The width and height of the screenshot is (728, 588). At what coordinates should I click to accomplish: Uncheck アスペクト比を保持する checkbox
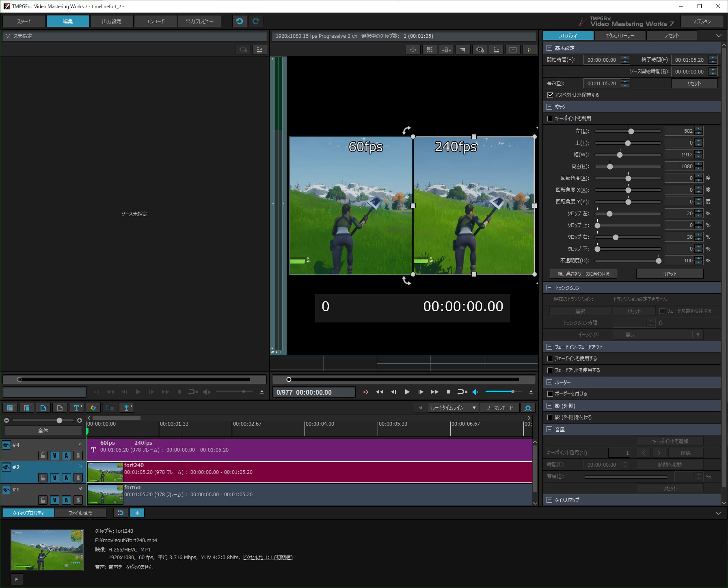(x=550, y=95)
